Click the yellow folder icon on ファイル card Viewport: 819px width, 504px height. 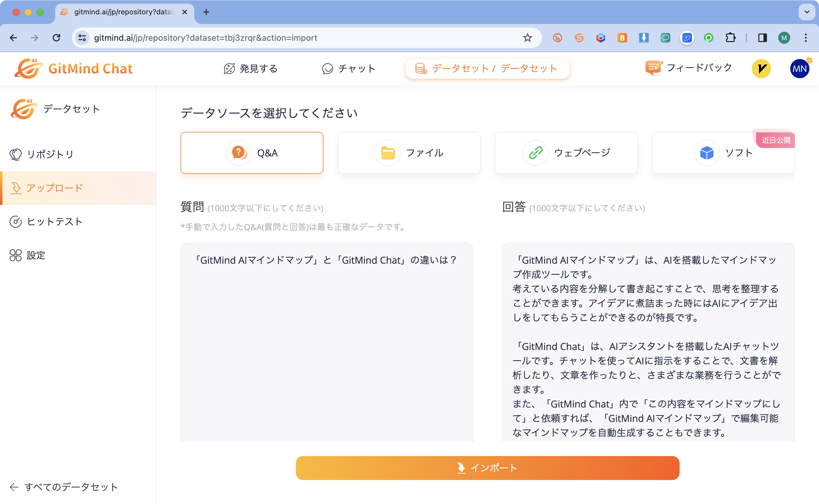pyautogui.click(x=388, y=153)
